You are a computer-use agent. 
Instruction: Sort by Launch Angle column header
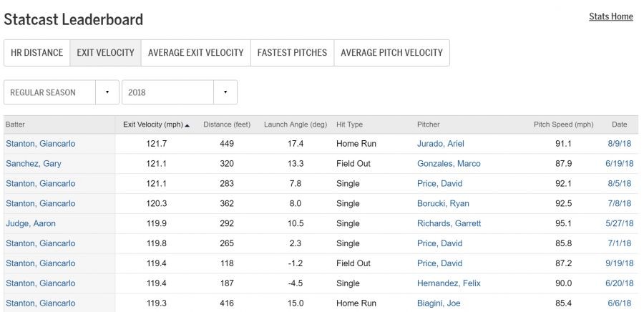[295, 125]
